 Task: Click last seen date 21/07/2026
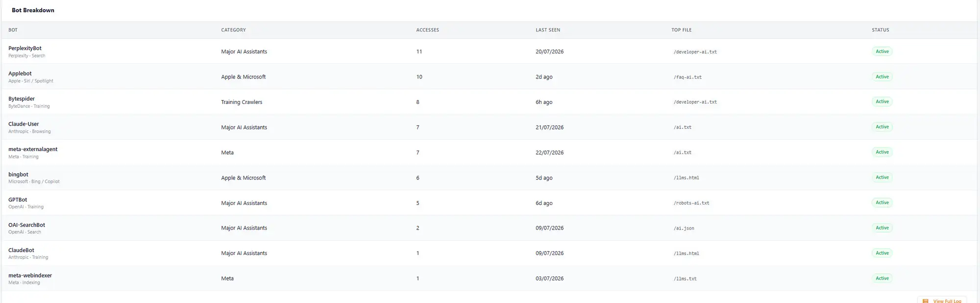tap(549, 127)
